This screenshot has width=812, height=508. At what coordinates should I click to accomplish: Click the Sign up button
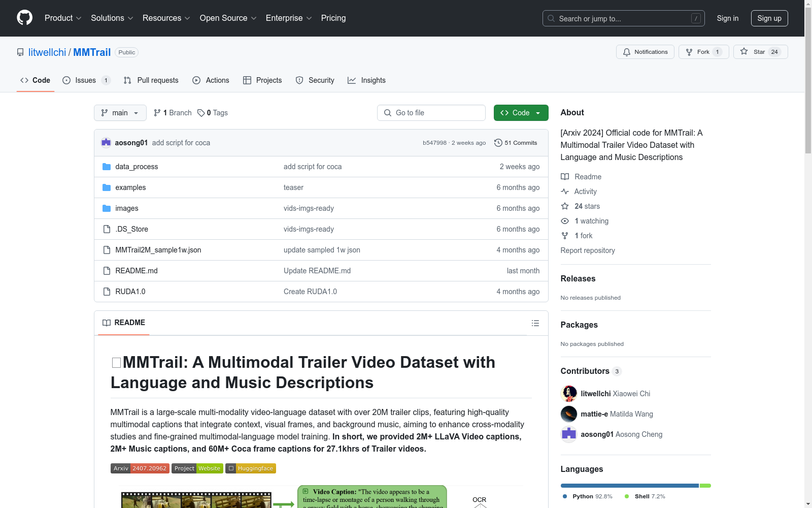pyautogui.click(x=769, y=18)
